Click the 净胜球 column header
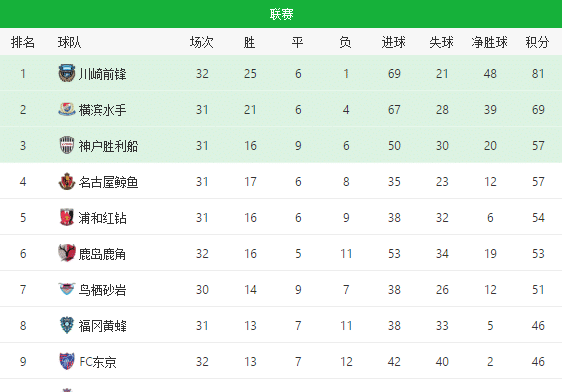Viewport: 562px width, 392px height. [489, 42]
